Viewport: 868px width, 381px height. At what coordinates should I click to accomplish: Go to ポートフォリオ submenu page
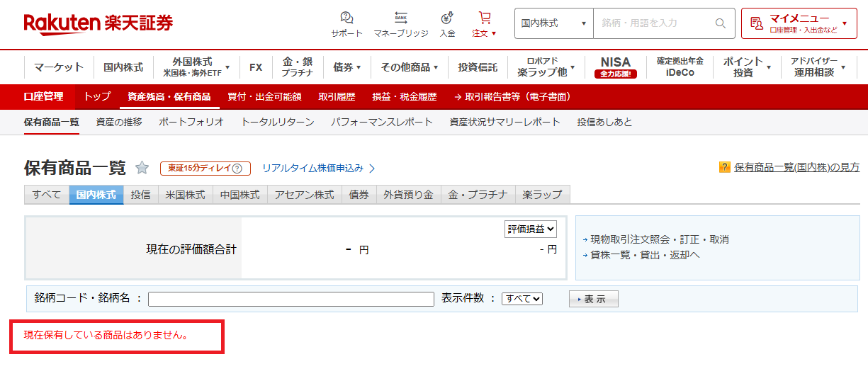191,122
